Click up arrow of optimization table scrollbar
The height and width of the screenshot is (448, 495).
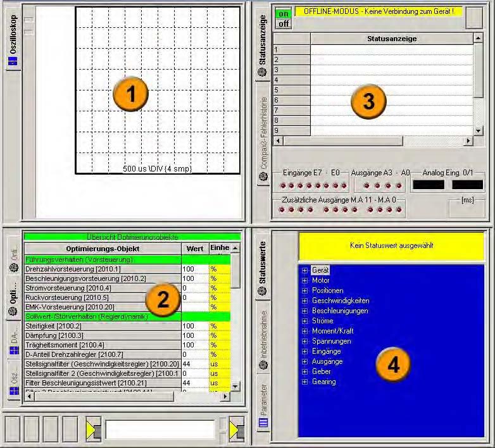click(x=235, y=248)
